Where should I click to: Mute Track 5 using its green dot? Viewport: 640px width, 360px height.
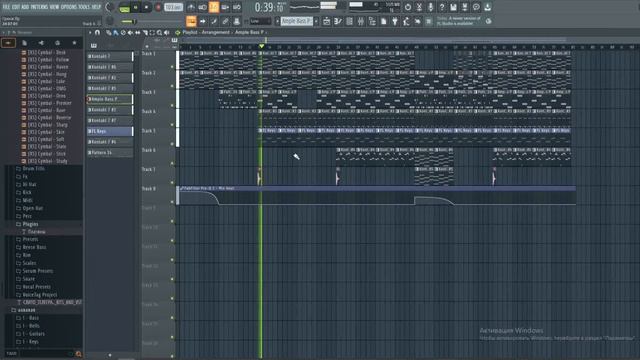(172, 144)
